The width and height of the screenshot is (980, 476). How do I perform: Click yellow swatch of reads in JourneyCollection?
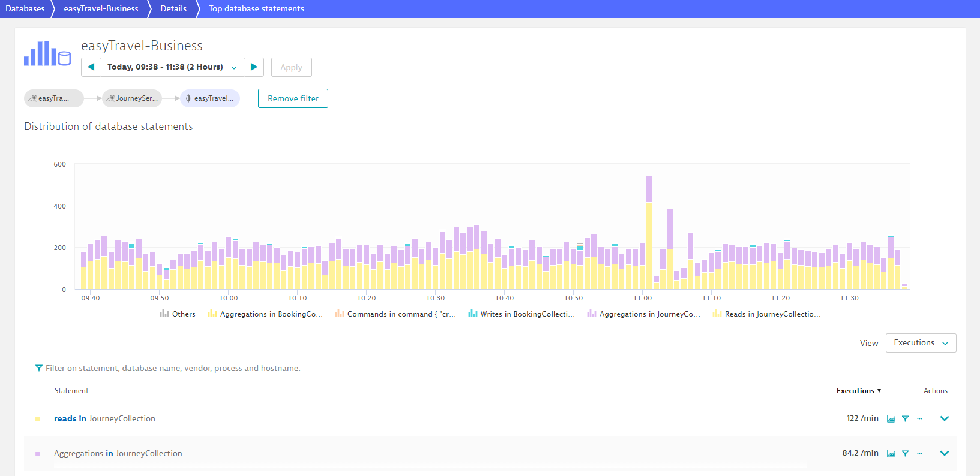point(38,419)
